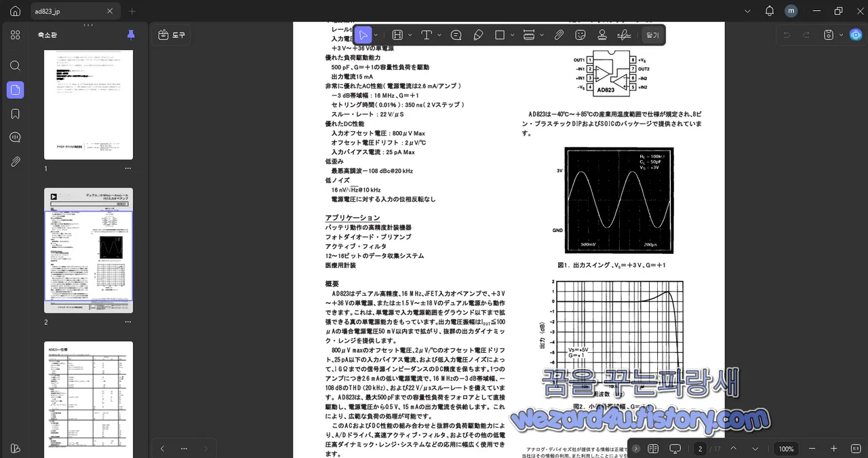Zoom in with the plus button
Screen dimensions: 868x458
834,449
